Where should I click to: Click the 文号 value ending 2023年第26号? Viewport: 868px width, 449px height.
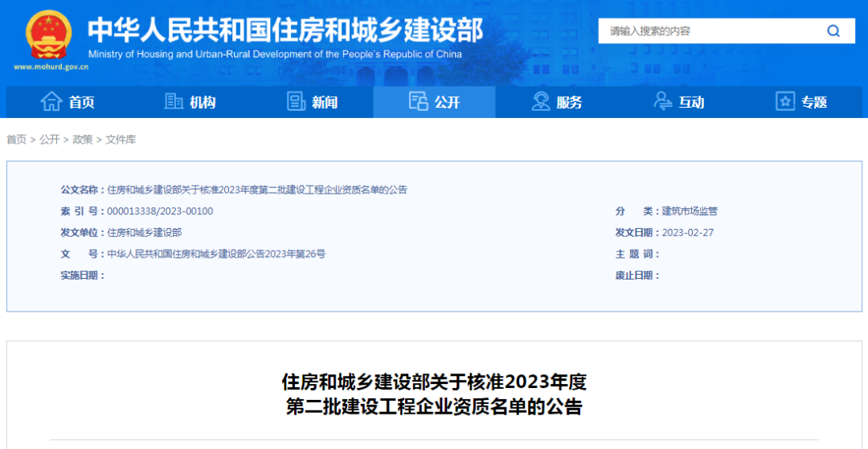216,254
